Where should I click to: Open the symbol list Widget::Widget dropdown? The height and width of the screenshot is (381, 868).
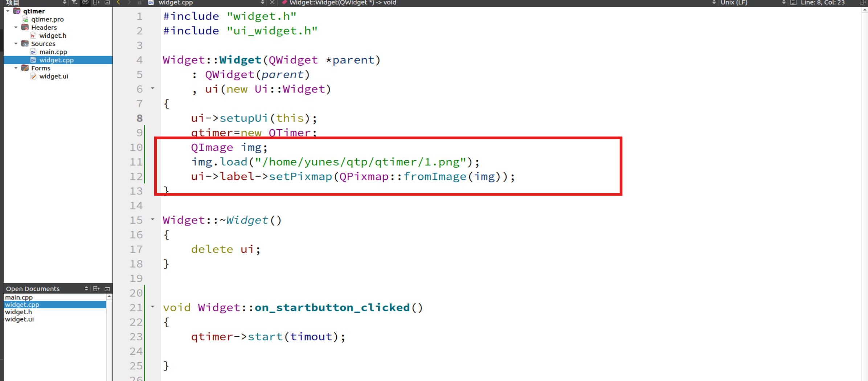[714, 2]
